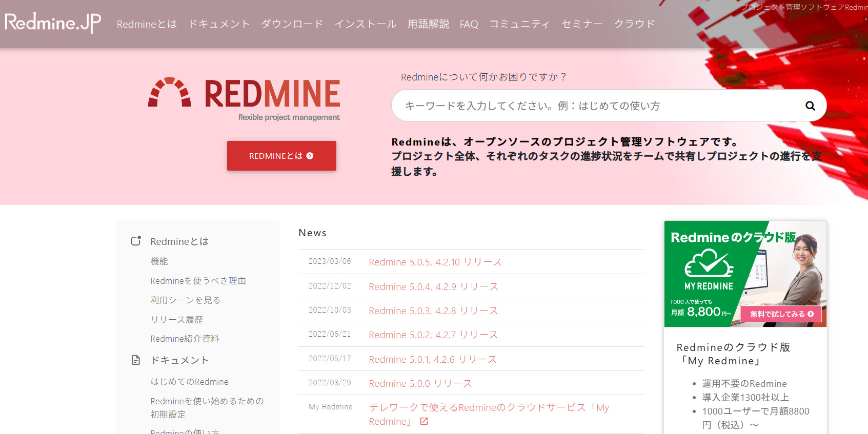Open the Redmineとは menu item in header
The image size is (868, 434).
(147, 24)
